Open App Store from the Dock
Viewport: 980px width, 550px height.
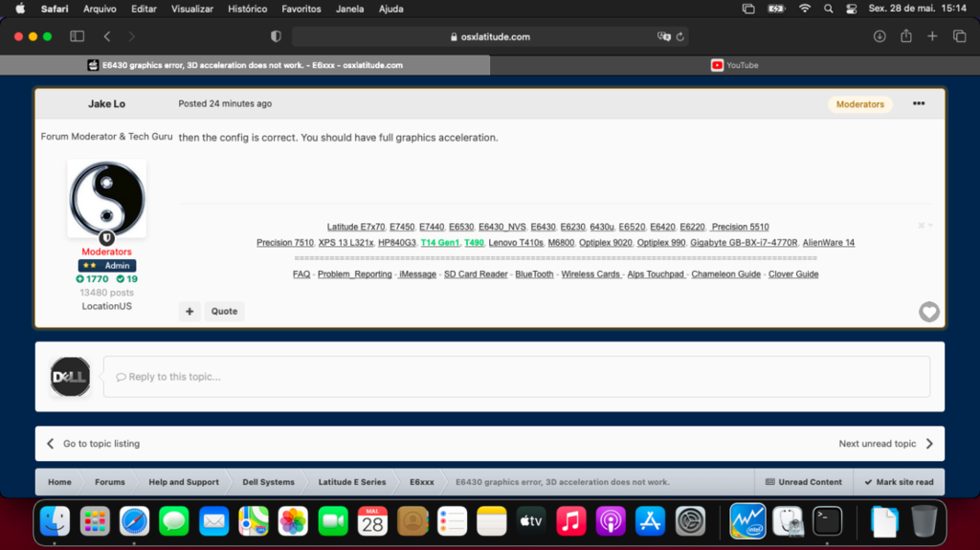[x=650, y=520]
